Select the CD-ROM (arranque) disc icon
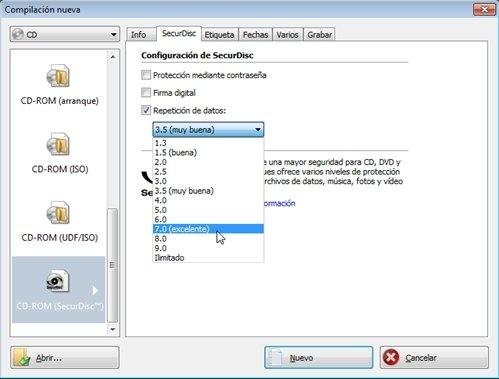Viewport: 499px width, 379px height. [x=58, y=76]
